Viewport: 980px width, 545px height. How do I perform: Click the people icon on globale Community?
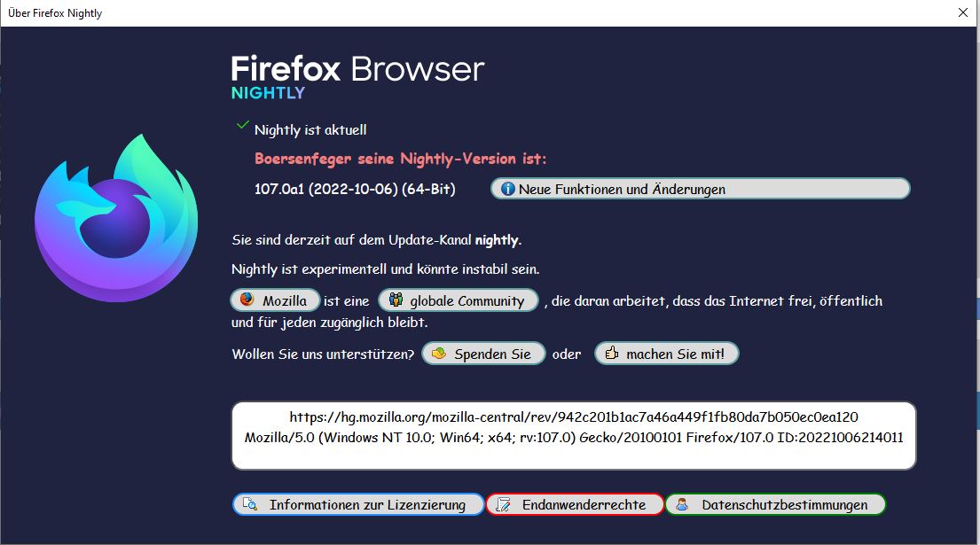pyautogui.click(x=396, y=300)
